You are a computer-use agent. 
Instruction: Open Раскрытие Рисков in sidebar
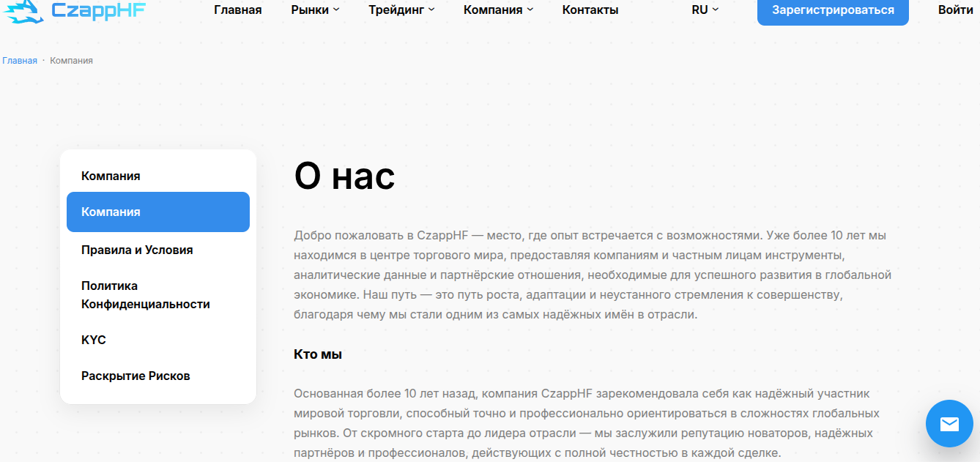(x=136, y=376)
